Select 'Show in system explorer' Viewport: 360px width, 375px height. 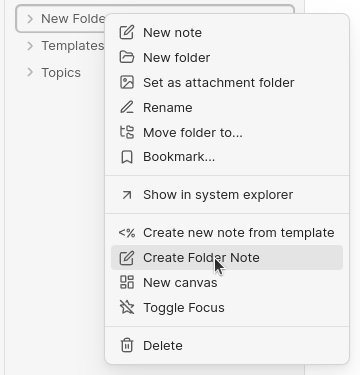[x=227, y=195]
